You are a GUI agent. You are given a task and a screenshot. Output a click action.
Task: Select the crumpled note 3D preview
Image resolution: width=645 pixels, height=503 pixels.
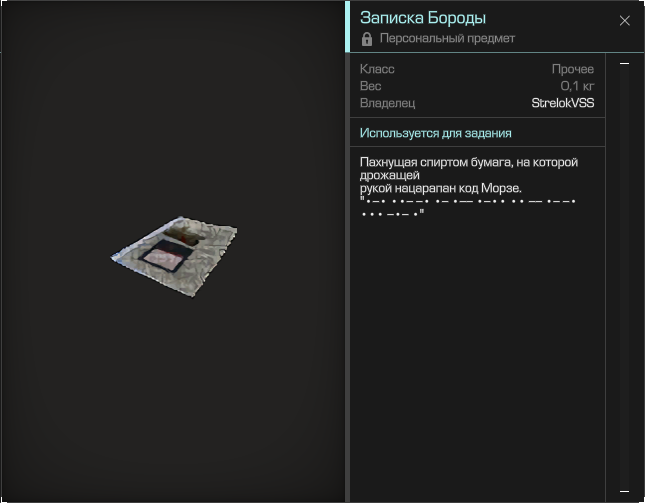[x=174, y=255]
